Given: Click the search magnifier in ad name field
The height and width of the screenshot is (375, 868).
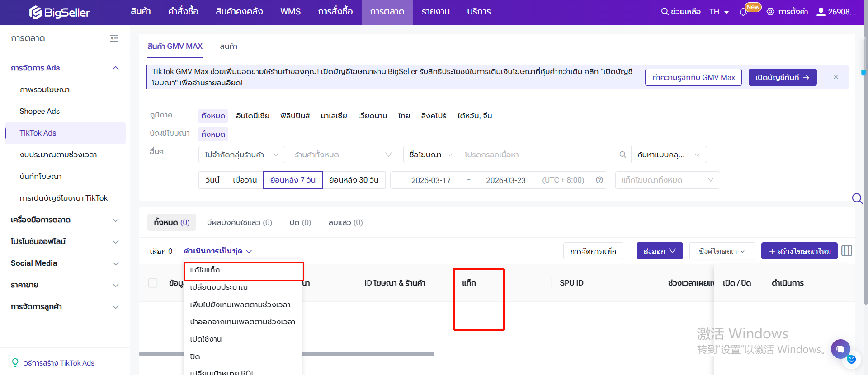Looking at the screenshot, I should point(623,155).
